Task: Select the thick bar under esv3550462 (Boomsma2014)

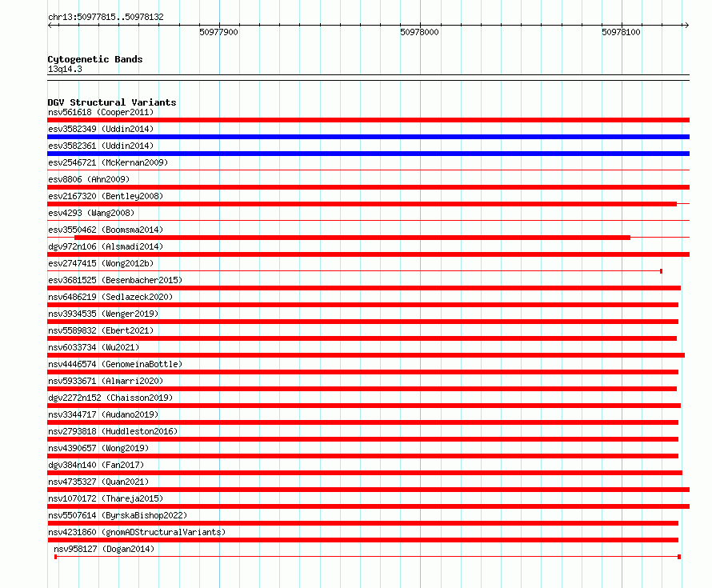Action: [x=352, y=238]
